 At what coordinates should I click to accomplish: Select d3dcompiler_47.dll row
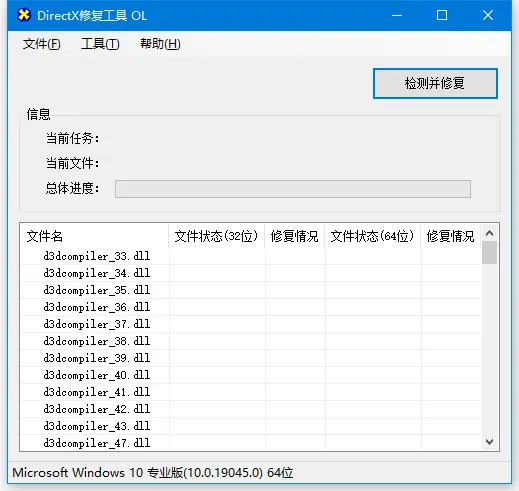(x=251, y=443)
